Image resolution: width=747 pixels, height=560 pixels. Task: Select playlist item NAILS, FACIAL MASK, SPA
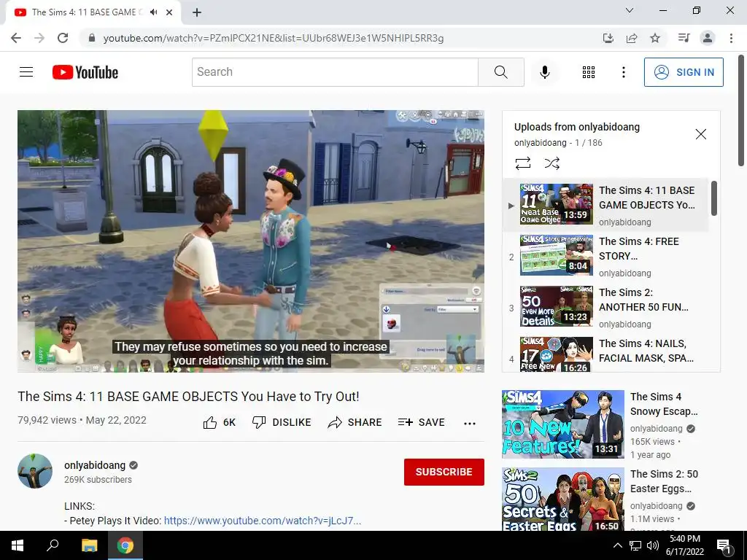(605, 354)
